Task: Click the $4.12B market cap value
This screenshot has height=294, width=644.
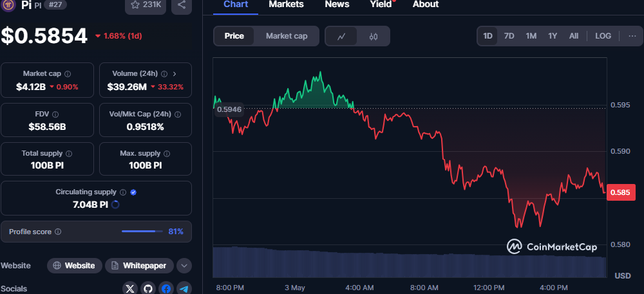Action: pyautogui.click(x=31, y=87)
